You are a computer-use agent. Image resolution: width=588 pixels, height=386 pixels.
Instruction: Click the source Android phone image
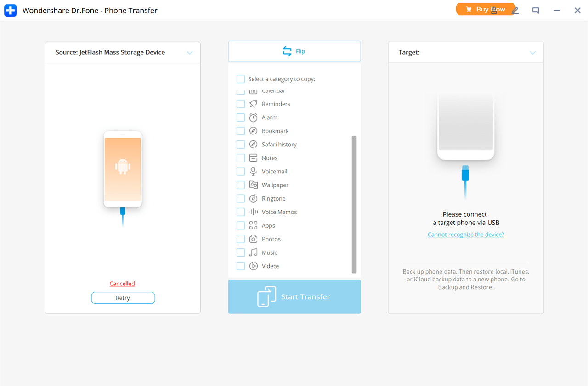point(123,169)
